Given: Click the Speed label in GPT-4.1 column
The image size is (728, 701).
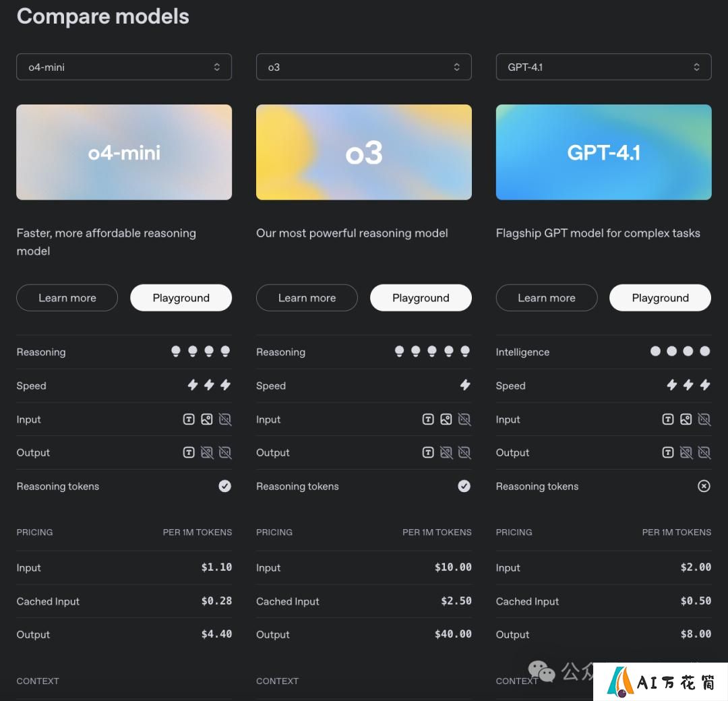Looking at the screenshot, I should click(x=510, y=386).
